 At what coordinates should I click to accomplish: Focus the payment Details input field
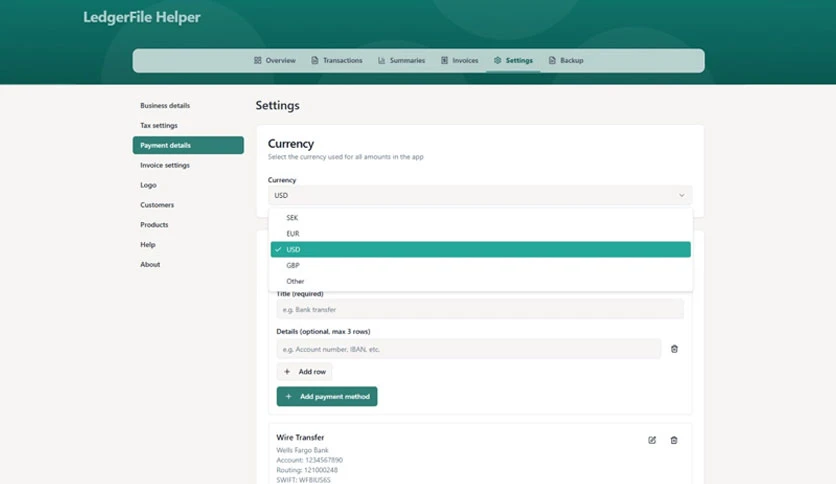(469, 349)
